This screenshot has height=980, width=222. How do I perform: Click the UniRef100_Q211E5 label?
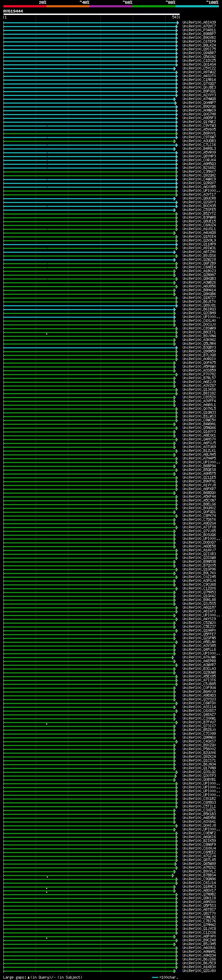(199, 477)
